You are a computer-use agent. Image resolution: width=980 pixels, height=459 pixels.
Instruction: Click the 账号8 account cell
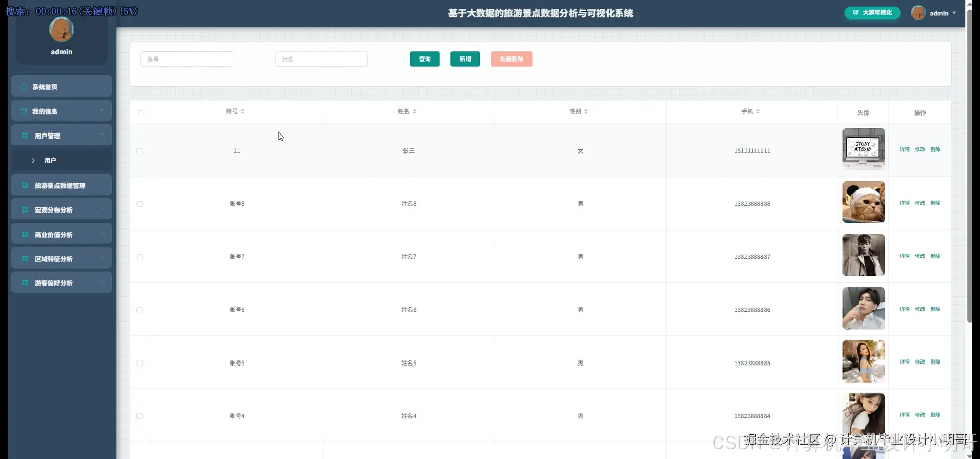click(237, 204)
